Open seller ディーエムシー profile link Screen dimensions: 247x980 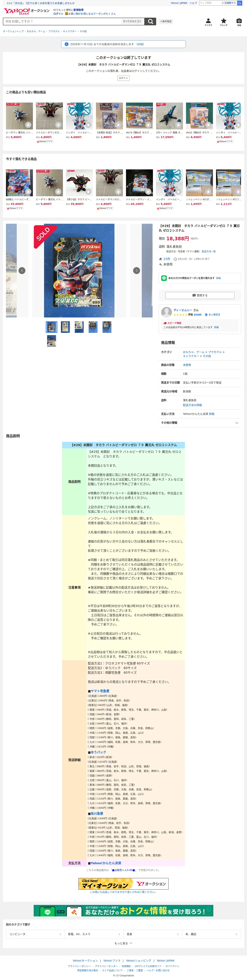183,310
